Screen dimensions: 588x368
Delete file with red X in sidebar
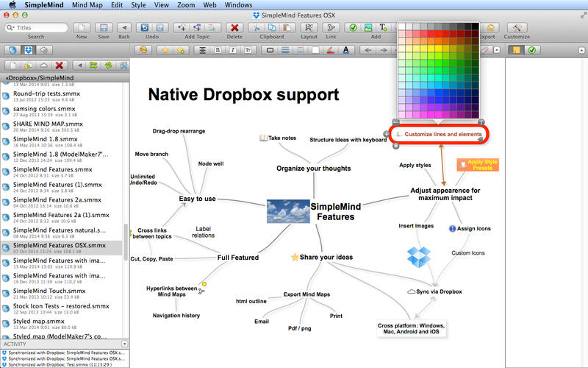(60, 66)
